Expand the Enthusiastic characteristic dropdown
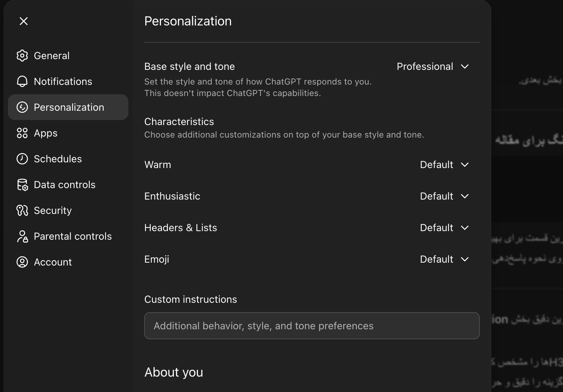 coord(444,196)
